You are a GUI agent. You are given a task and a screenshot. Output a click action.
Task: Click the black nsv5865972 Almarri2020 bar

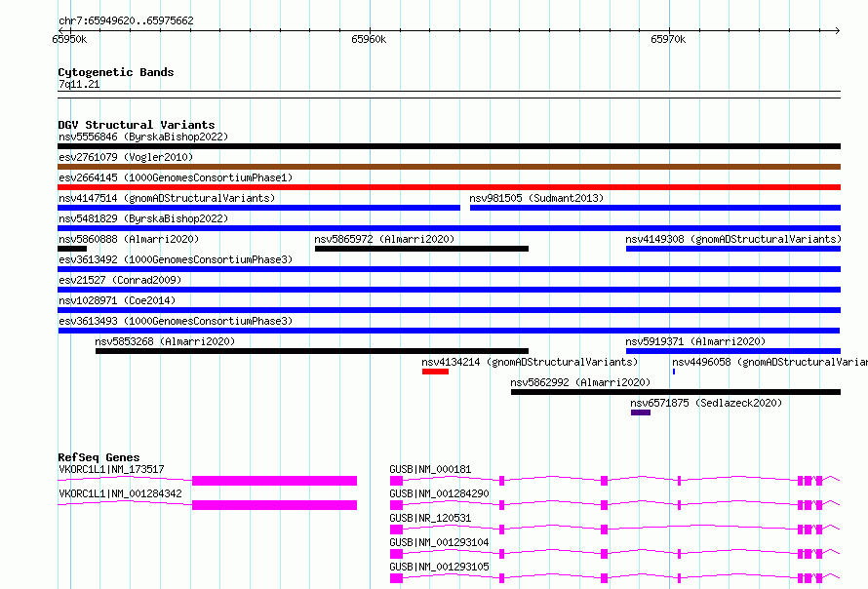pos(422,249)
